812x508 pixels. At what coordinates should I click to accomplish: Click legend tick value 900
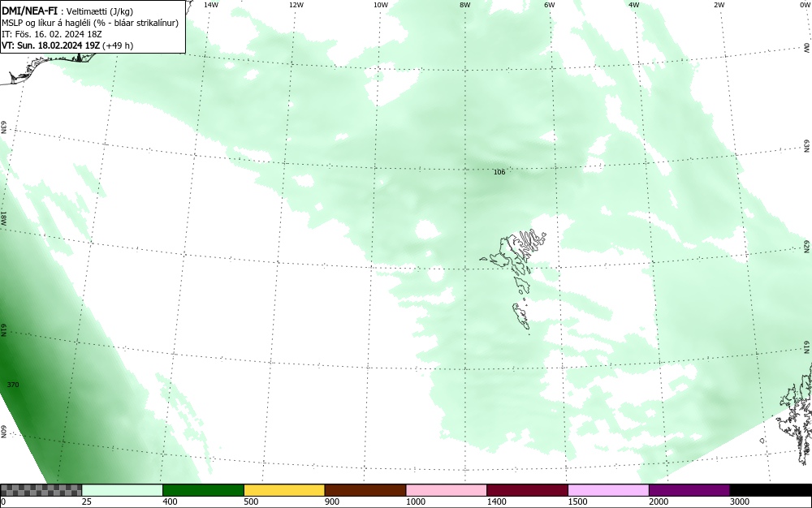332,502
